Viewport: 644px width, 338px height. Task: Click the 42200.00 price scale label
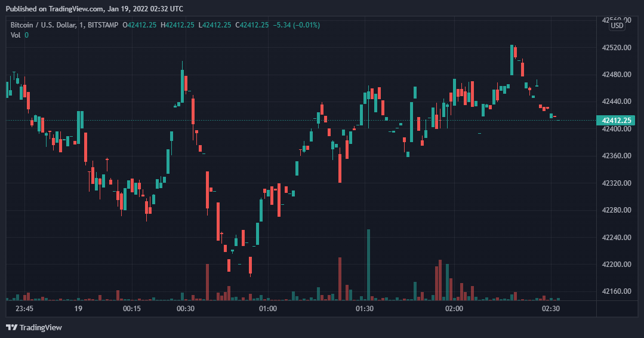pos(617,265)
